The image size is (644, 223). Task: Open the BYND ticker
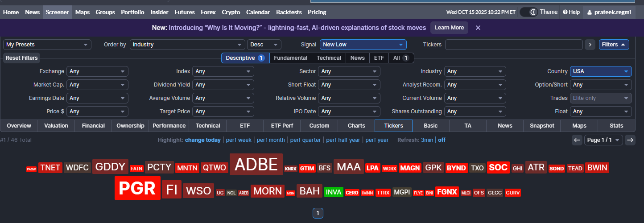tap(456, 168)
